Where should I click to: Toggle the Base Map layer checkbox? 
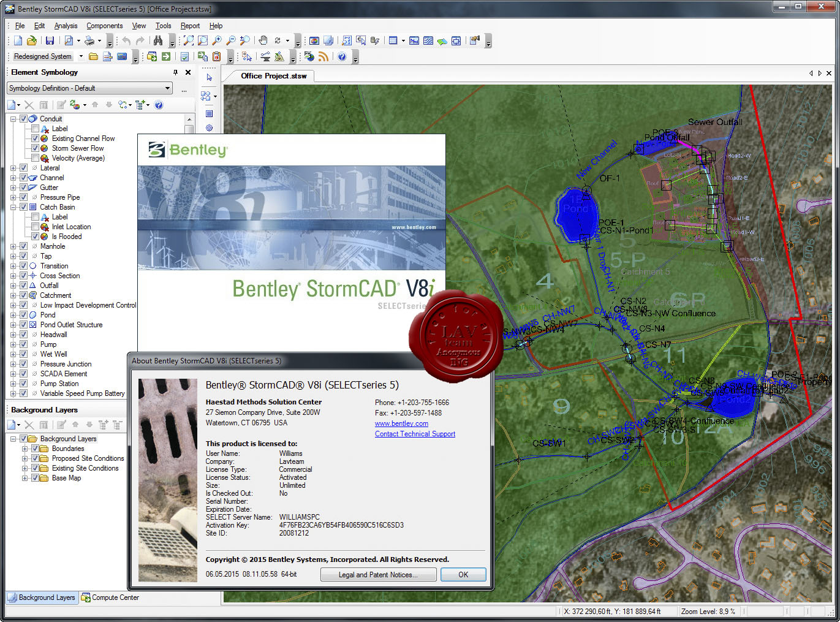35,478
